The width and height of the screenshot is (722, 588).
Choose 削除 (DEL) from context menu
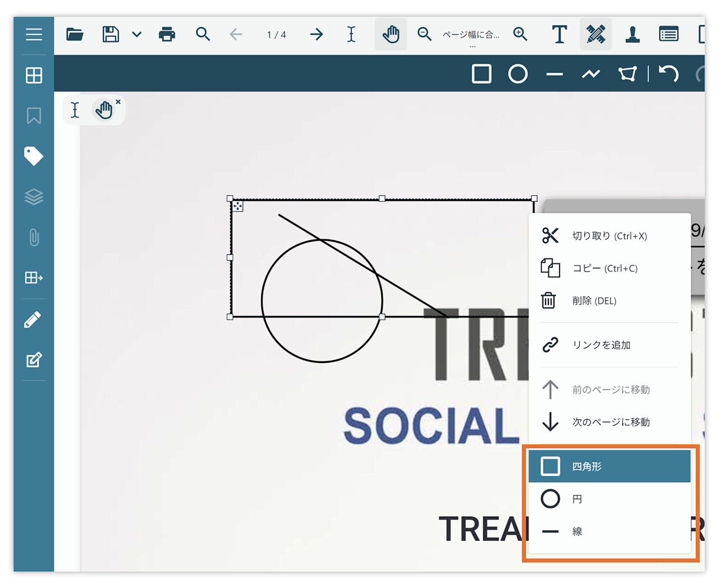click(x=610, y=301)
